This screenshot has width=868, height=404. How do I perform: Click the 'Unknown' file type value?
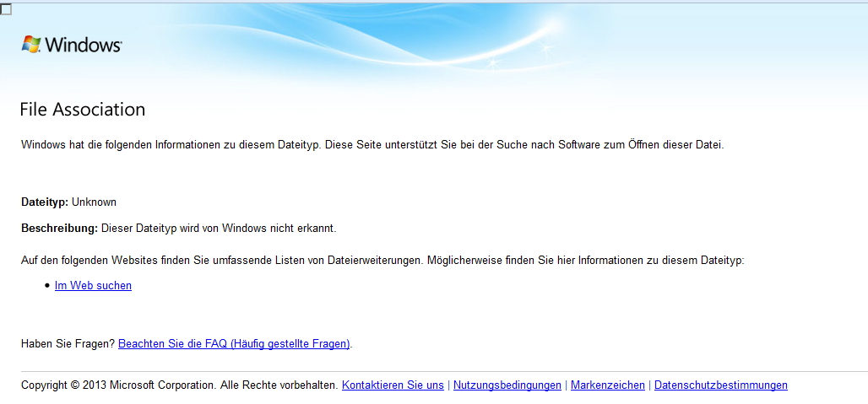tap(94, 202)
